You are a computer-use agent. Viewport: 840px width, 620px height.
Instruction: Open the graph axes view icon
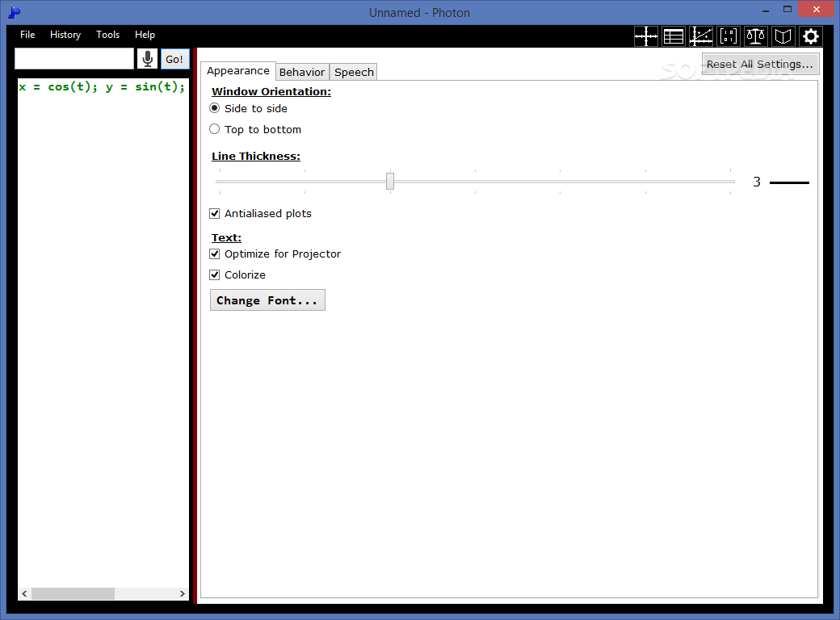tap(646, 36)
